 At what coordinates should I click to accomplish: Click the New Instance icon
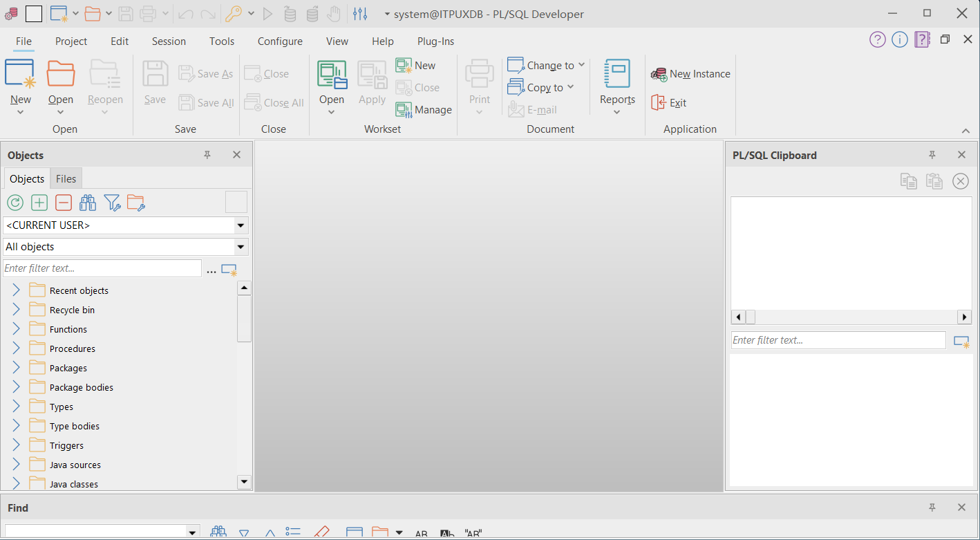click(x=659, y=74)
